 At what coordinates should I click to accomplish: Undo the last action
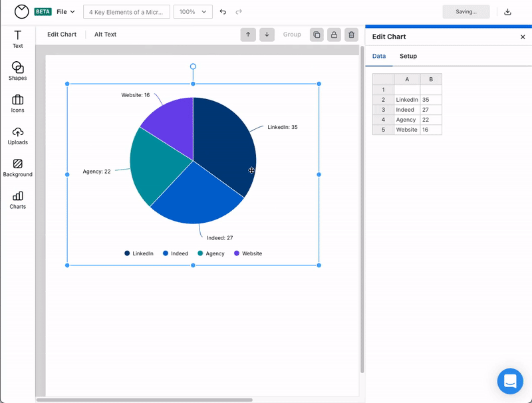point(222,11)
